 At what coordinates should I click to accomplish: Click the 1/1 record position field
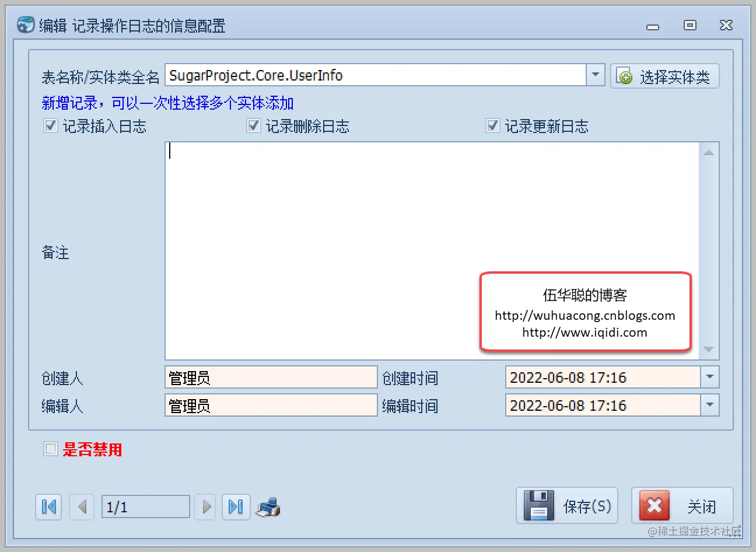pyautogui.click(x=146, y=507)
